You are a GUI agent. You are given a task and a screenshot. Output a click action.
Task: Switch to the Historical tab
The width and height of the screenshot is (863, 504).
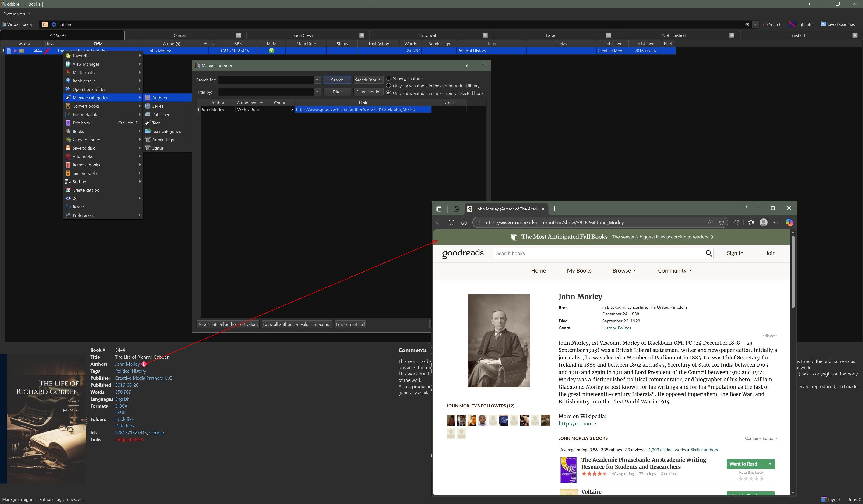pos(427,35)
